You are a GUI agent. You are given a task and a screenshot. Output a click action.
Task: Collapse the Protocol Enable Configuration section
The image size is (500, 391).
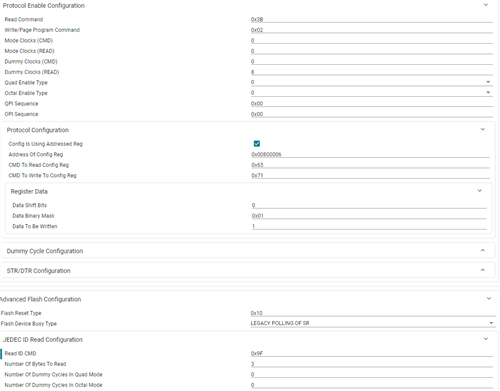486,5
